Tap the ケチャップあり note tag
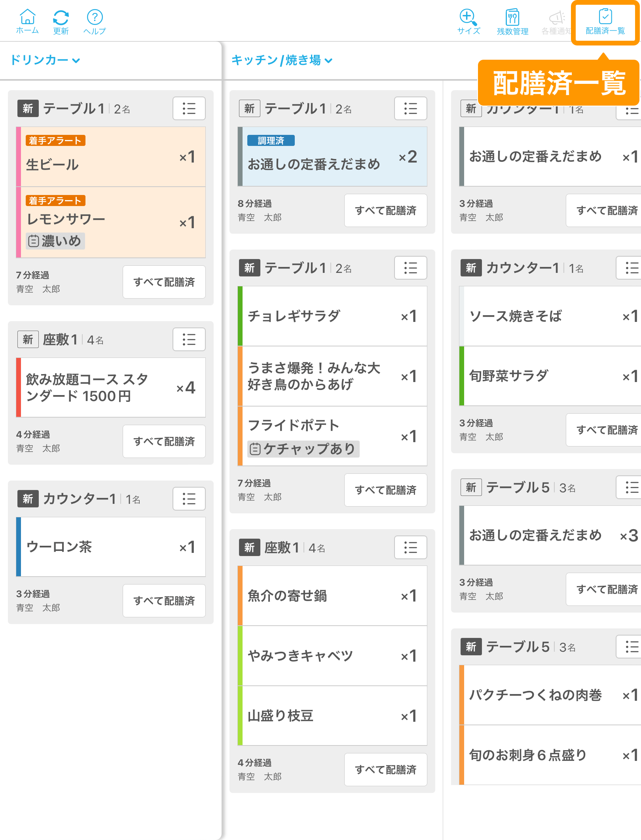This screenshot has height=840, width=641. point(303,449)
